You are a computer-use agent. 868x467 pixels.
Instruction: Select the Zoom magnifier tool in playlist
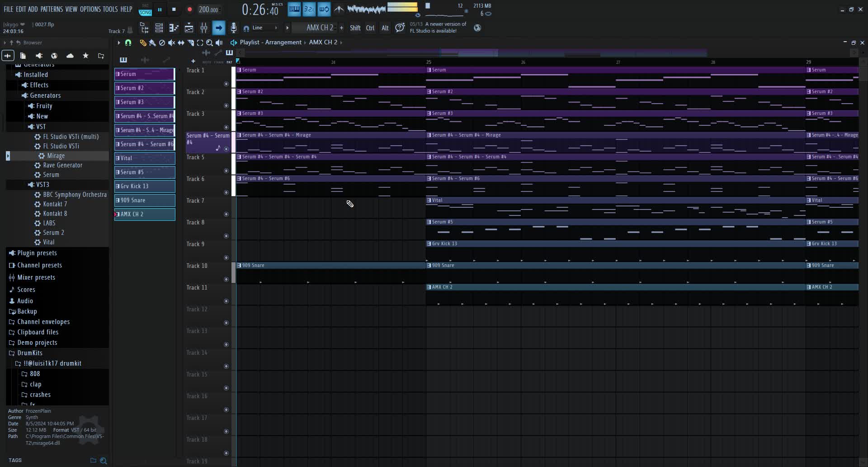[x=209, y=43]
